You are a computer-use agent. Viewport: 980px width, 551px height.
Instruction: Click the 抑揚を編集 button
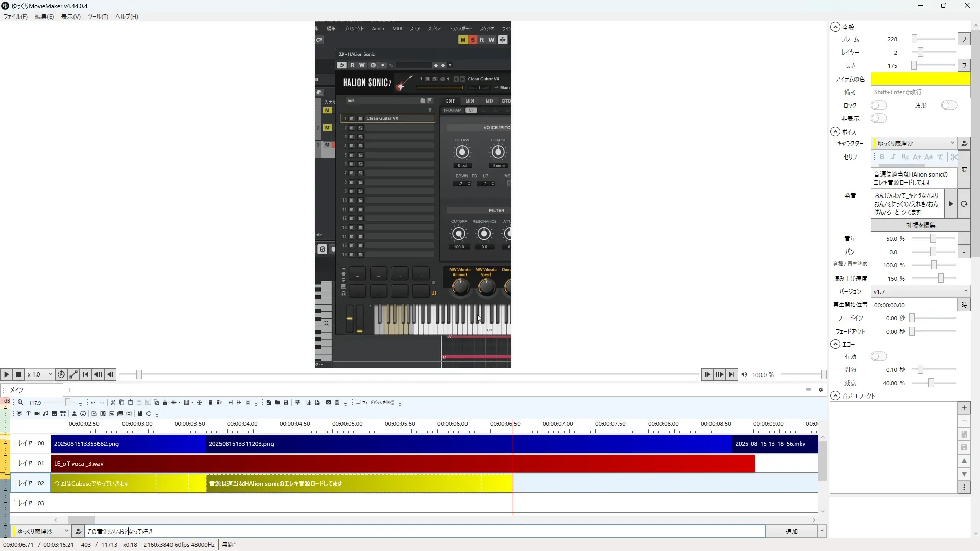[x=920, y=226]
